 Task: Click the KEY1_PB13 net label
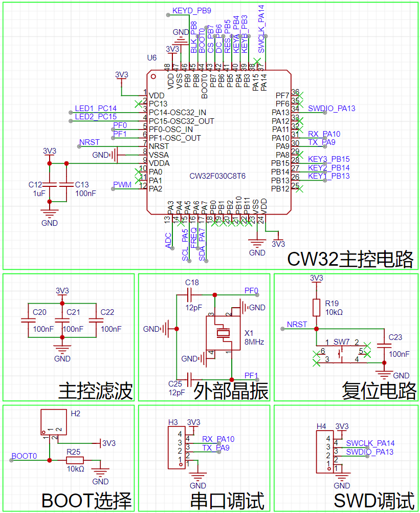[329, 176]
